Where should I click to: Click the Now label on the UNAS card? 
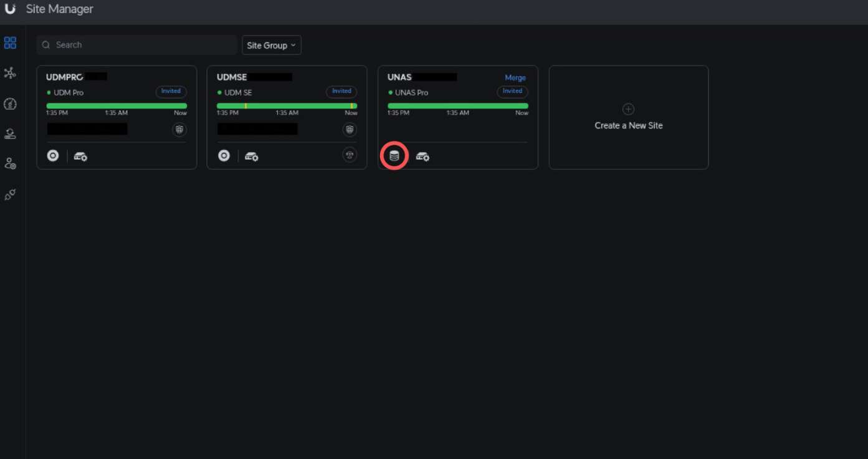pos(522,113)
